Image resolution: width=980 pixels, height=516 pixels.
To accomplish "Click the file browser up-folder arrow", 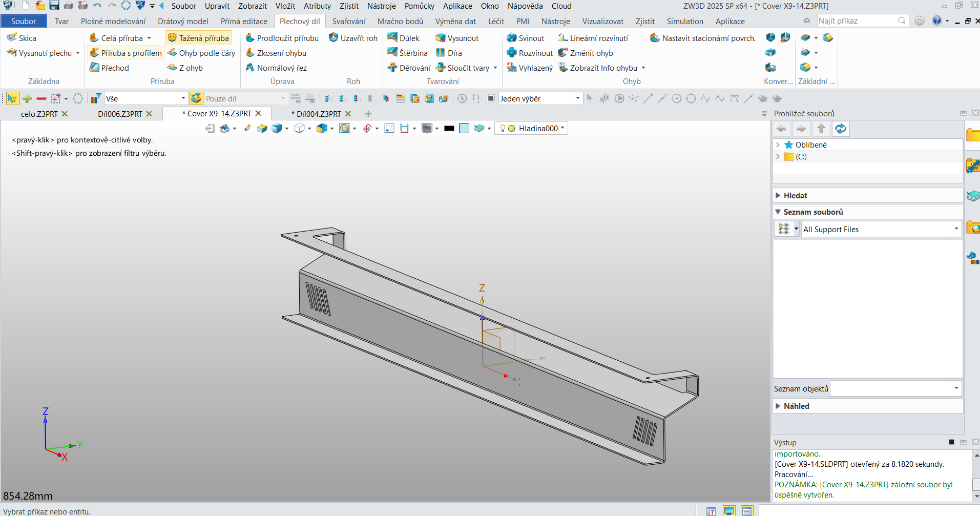I will 821,129.
